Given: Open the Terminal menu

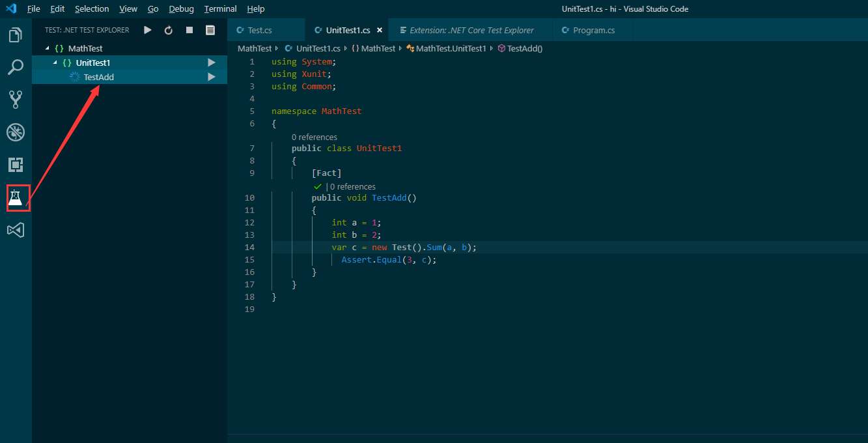Looking at the screenshot, I should (x=220, y=9).
